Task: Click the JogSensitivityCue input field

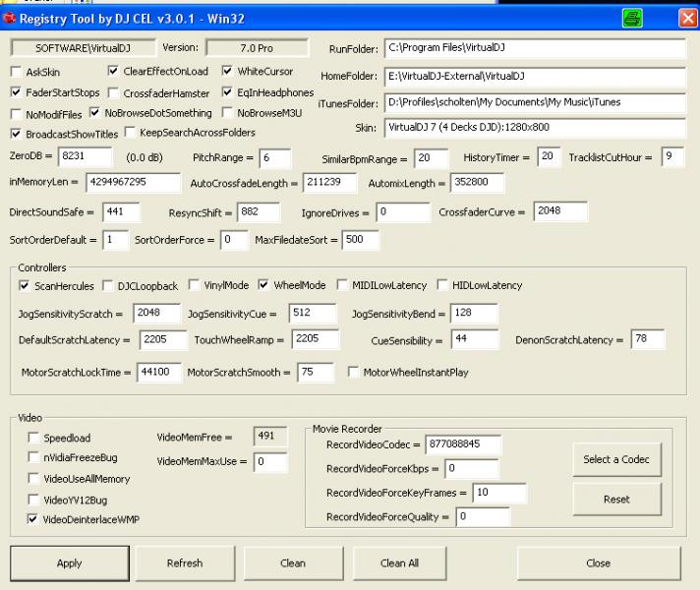Action: click(313, 313)
